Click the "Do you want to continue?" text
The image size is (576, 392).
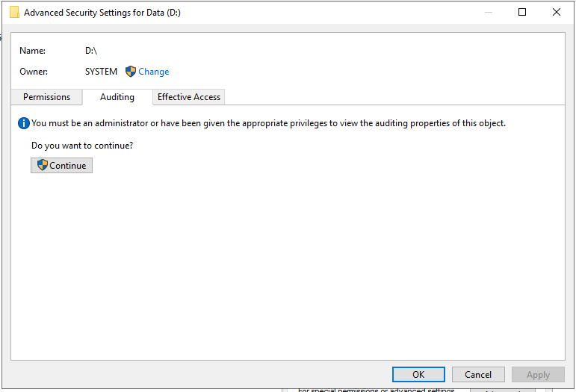pos(82,146)
